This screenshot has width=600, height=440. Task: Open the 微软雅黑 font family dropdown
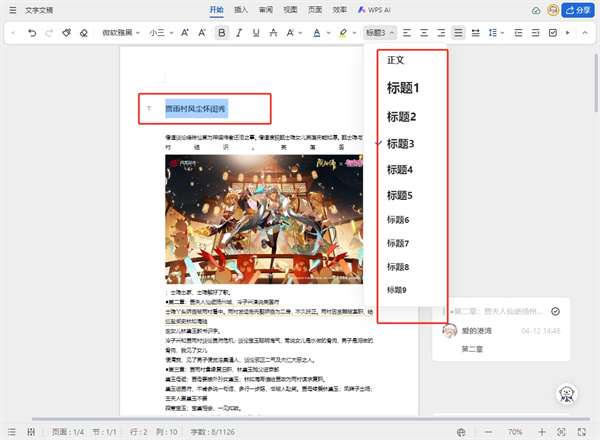tap(121, 33)
